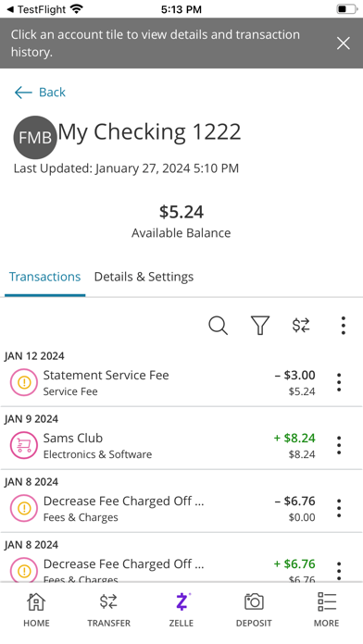Open the More menu in the bottom bar
The image size is (363, 644).
[x=326, y=610]
